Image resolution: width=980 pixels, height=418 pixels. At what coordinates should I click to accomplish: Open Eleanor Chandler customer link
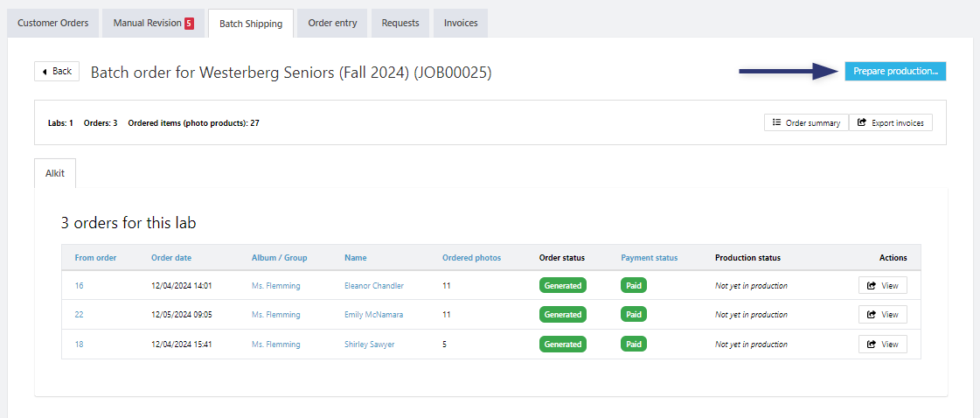[x=374, y=286]
